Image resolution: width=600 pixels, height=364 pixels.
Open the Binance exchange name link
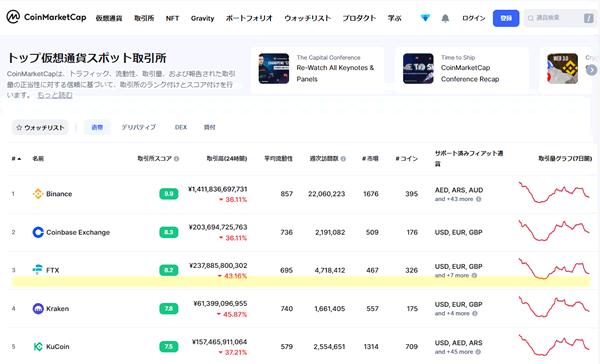[59, 194]
